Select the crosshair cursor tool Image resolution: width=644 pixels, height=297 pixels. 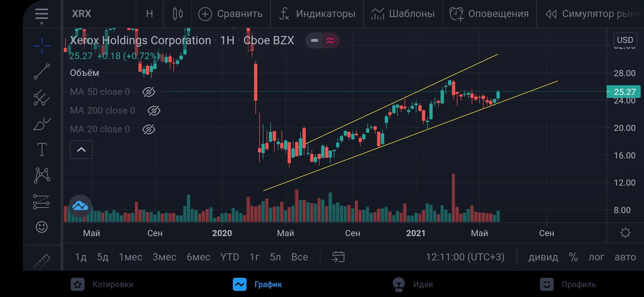(x=42, y=46)
